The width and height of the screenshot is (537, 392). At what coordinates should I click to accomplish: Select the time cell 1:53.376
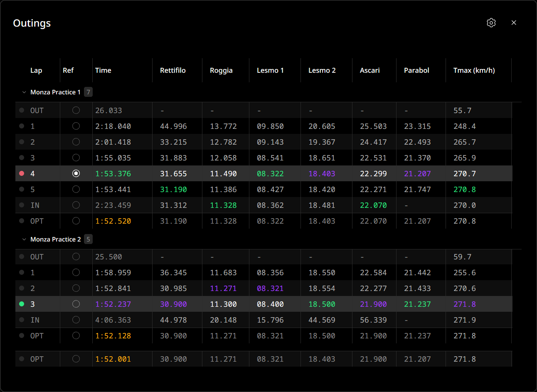(113, 174)
